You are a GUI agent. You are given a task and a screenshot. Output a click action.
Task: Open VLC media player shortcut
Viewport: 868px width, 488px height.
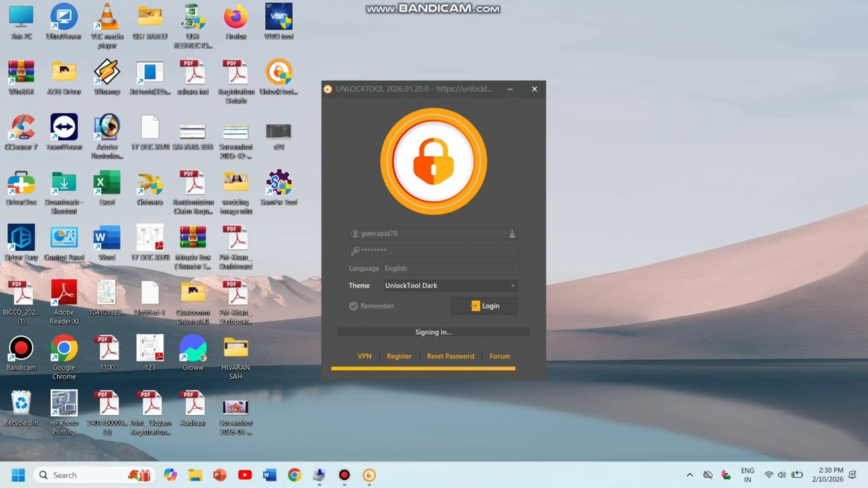click(x=106, y=26)
